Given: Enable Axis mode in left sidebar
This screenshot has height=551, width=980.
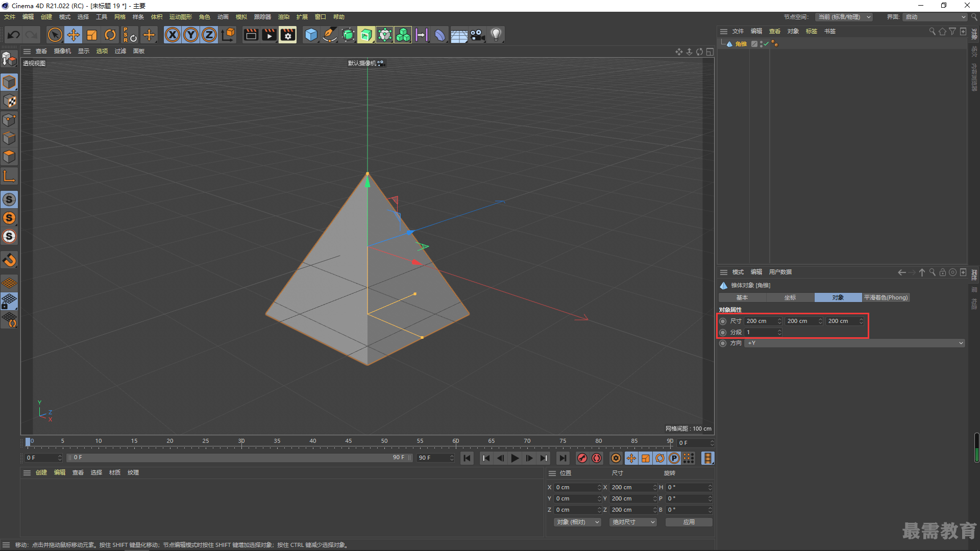Looking at the screenshot, I should click(x=9, y=177).
